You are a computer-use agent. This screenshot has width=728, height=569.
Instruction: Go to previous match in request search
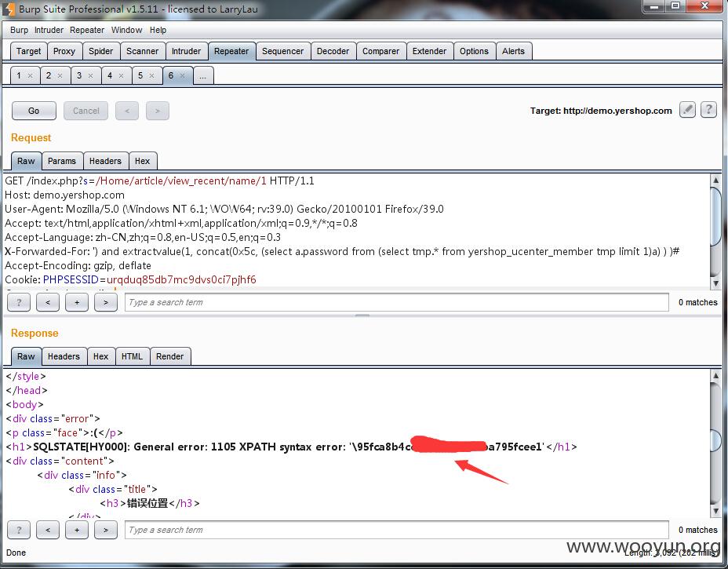point(48,302)
